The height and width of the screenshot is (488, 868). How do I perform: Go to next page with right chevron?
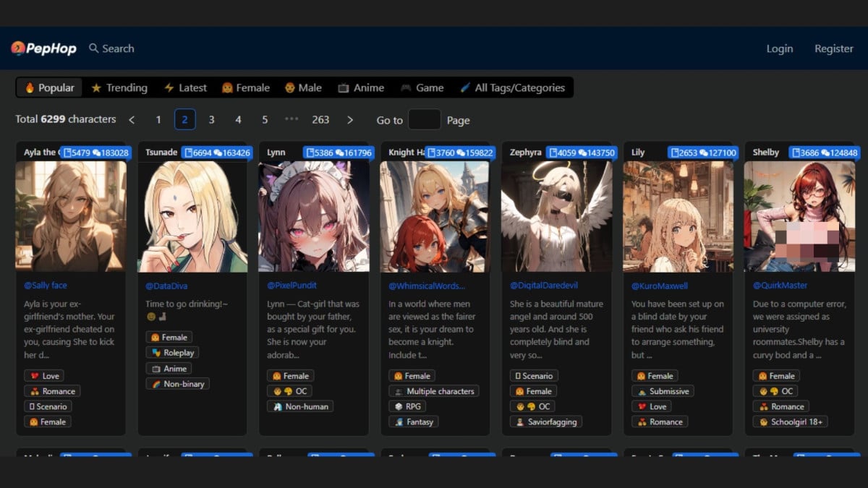coord(350,120)
